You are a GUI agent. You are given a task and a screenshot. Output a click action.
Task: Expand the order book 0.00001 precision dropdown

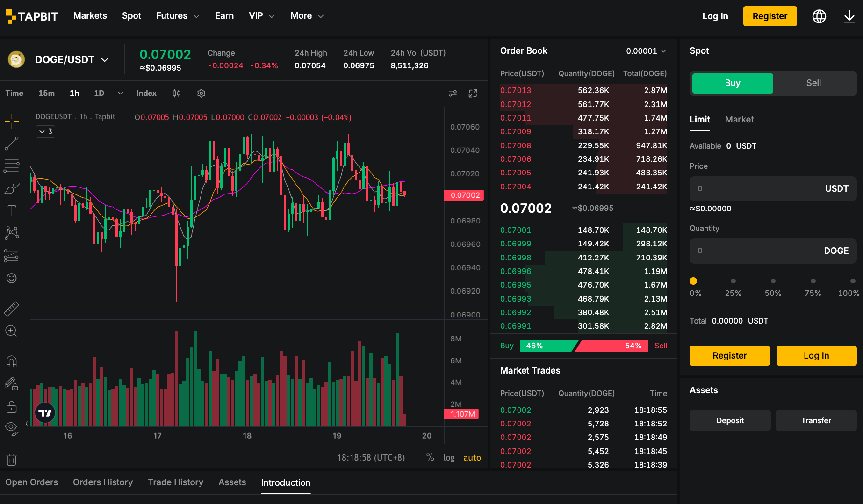647,51
